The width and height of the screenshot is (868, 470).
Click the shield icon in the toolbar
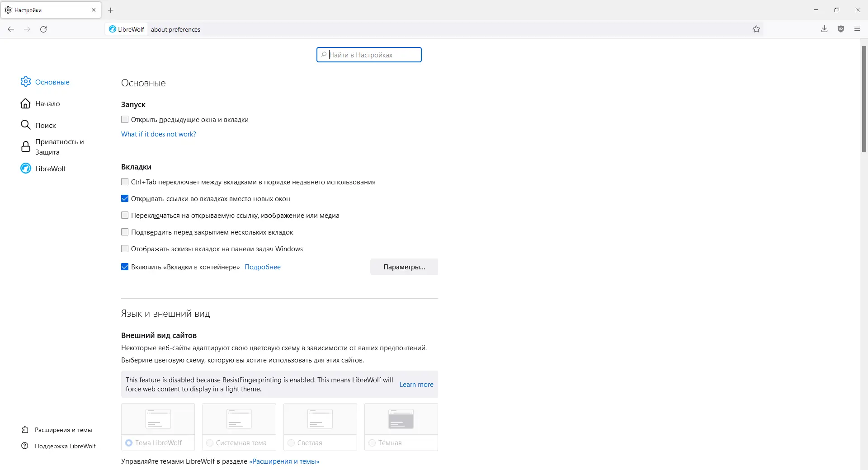coord(841,29)
